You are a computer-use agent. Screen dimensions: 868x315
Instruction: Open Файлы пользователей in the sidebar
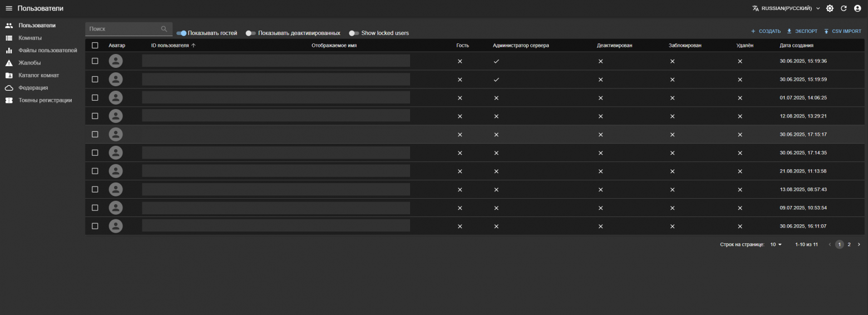pyautogui.click(x=48, y=51)
